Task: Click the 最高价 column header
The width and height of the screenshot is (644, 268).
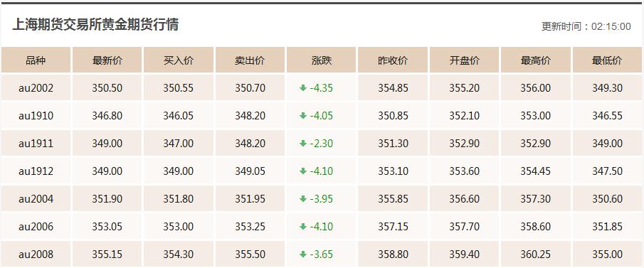Action: coord(536,60)
